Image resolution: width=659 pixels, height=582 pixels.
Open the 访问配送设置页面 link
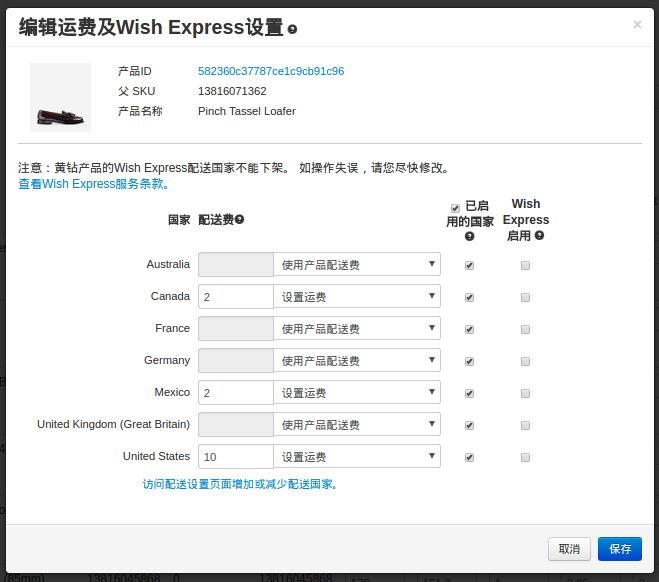click(240, 484)
